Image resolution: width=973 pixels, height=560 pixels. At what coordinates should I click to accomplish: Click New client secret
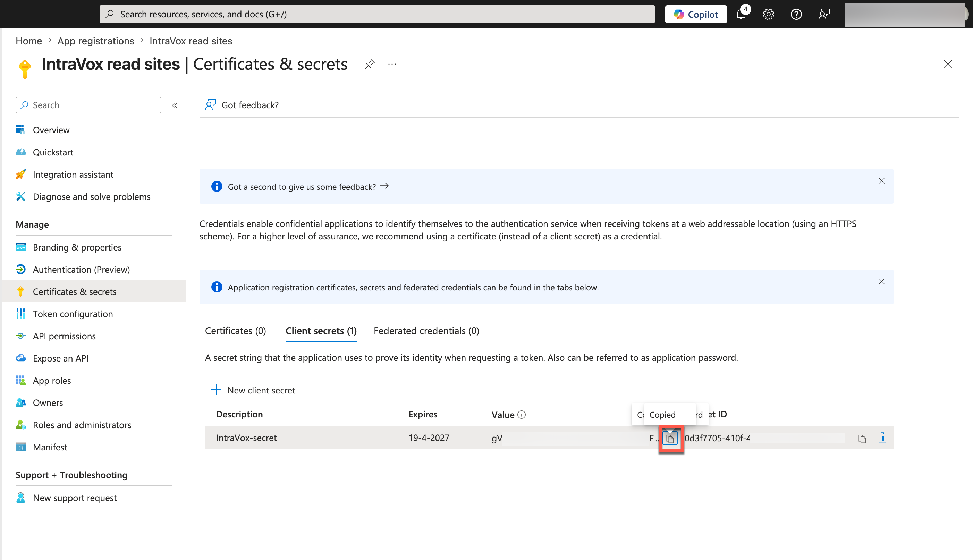tap(253, 390)
